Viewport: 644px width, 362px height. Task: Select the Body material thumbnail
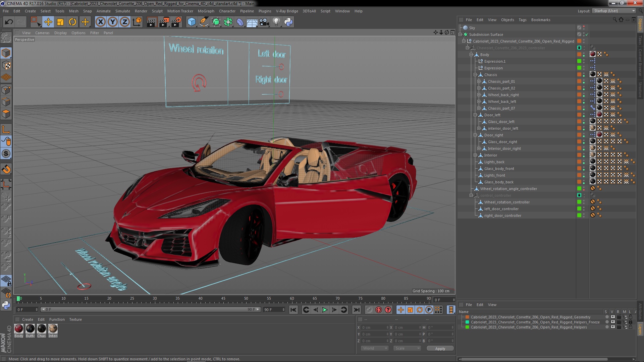point(19,328)
